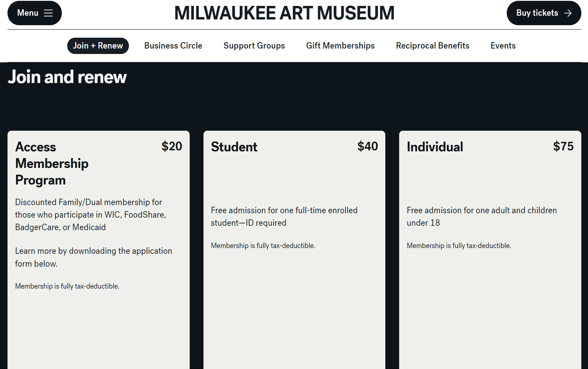The height and width of the screenshot is (369, 588).
Task: Click the Join and renew heading
Action: 67,77
